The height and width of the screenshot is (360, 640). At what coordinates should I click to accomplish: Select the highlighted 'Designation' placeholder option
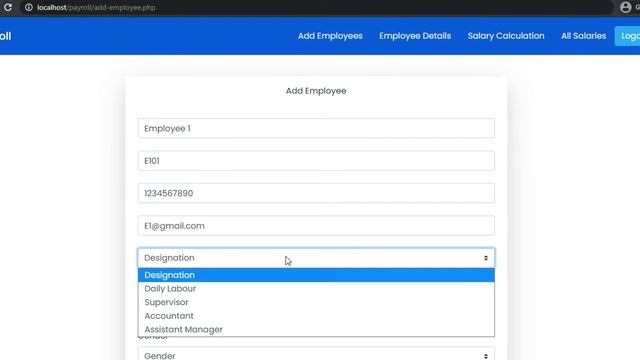pyautogui.click(x=316, y=275)
